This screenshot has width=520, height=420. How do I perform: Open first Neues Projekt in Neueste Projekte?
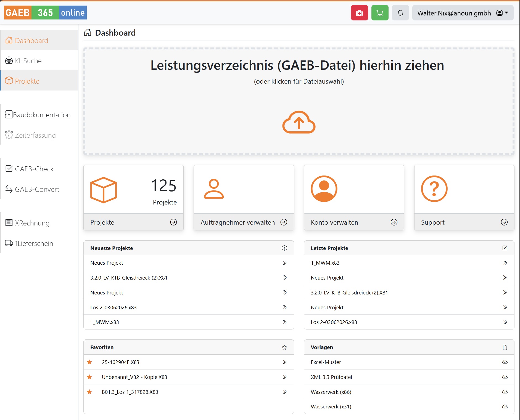[189, 263]
